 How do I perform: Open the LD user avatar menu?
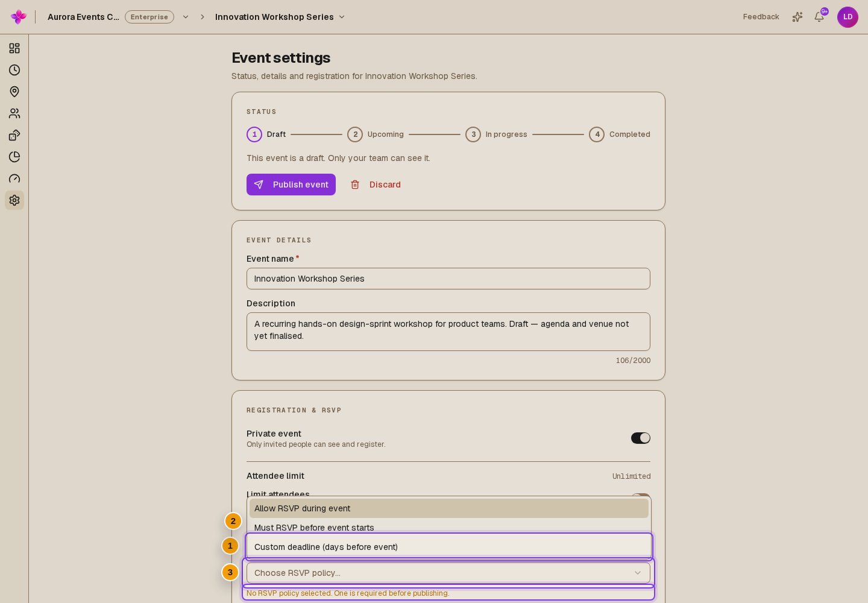click(848, 17)
